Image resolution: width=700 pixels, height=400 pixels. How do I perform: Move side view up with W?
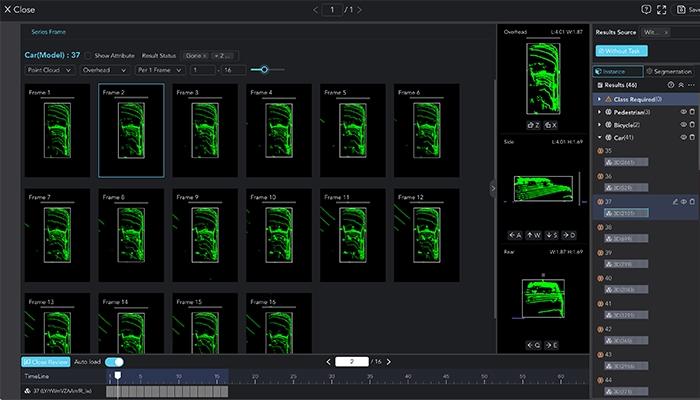pyautogui.click(x=533, y=235)
